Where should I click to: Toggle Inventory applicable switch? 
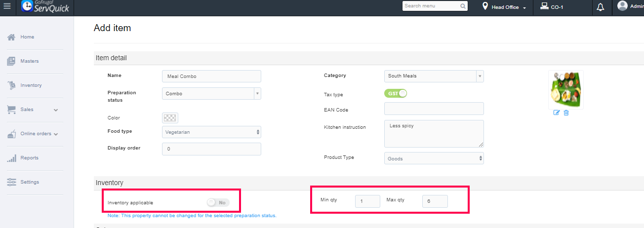coord(218,202)
